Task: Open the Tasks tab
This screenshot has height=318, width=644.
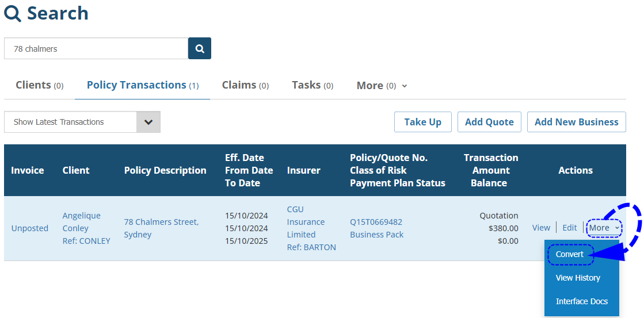Action: (313, 85)
